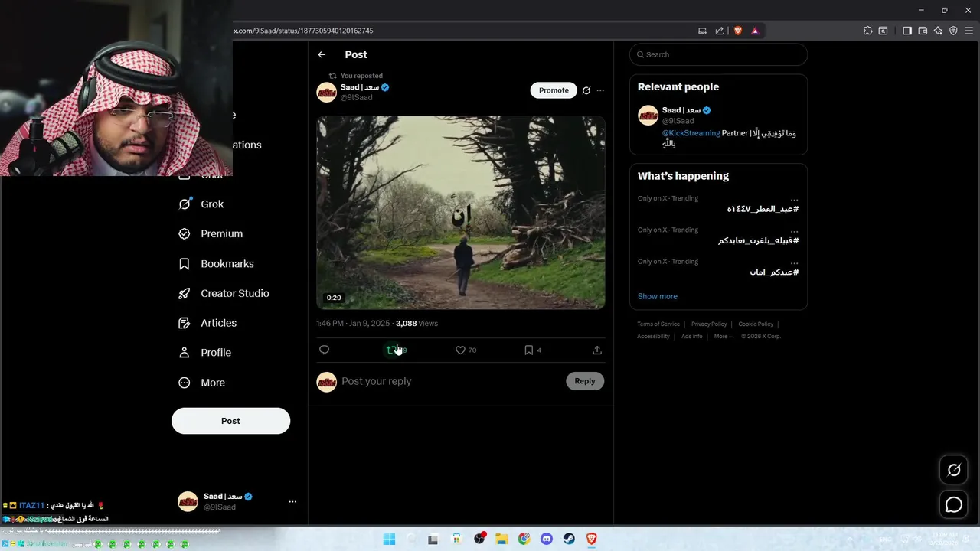Toggle the Brave sidebar panel icon
This screenshot has width=980, height=551.
pos(907,31)
